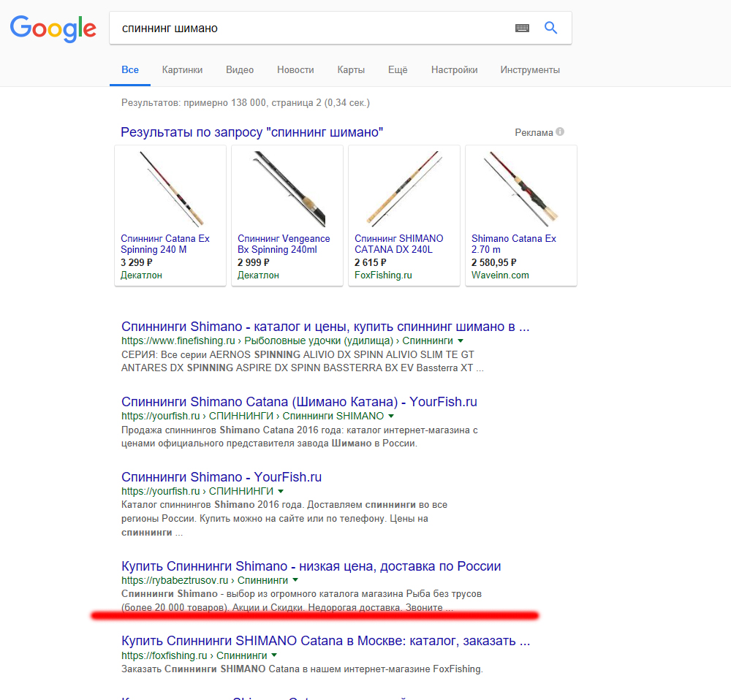Open the Результаты по запросу shopping heading
This screenshot has width=731, height=700.
[251, 132]
